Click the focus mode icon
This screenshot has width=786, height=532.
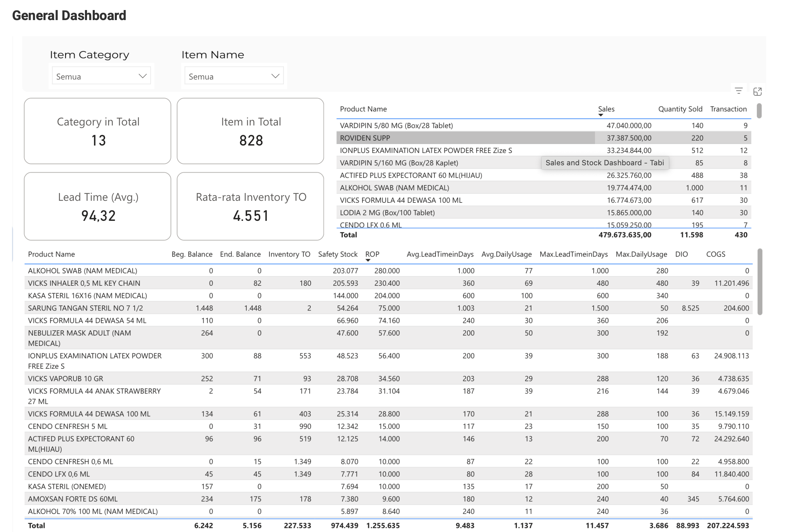coord(757,91)
